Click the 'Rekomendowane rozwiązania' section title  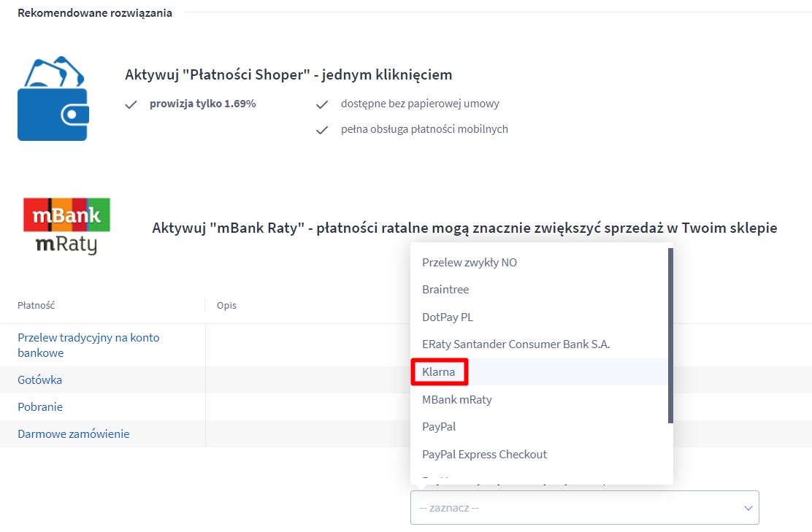95,13
